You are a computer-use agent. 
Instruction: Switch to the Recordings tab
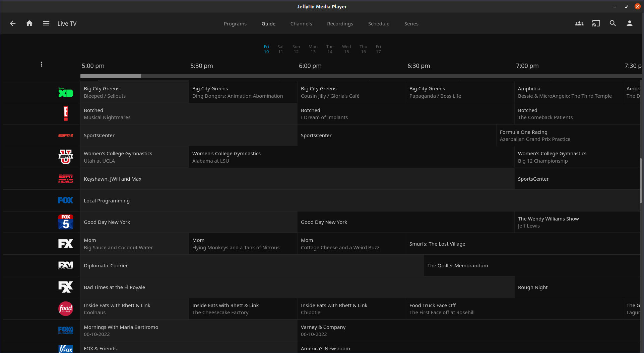tap(340, 24)
